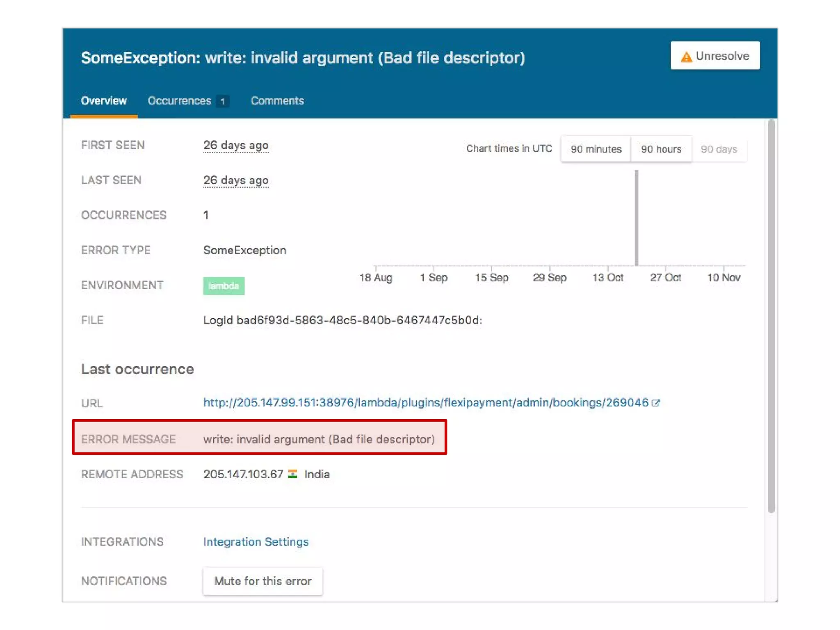This screenshot has height=630, width=840.
Task: Set chart range to 90 minutes
Action: (596, 149)
